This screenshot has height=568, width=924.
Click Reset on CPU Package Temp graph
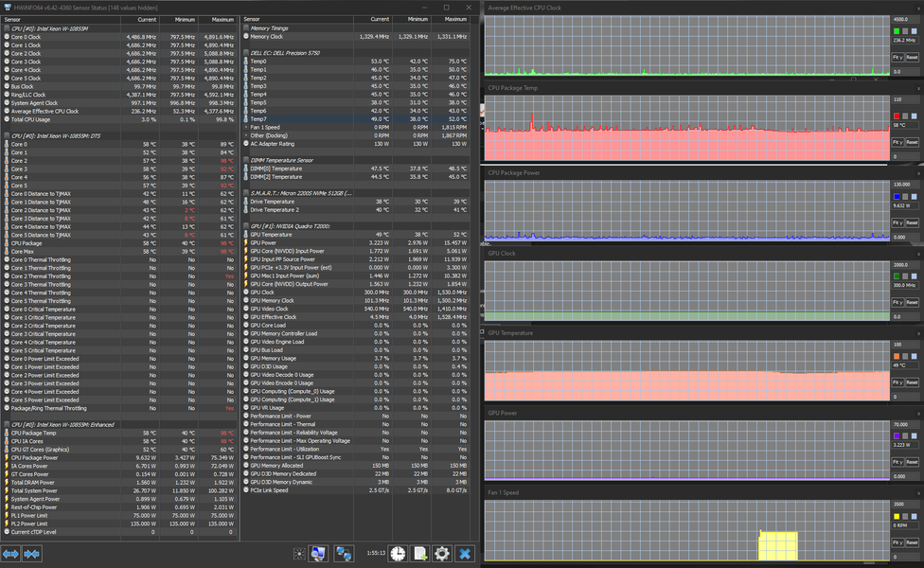[x=912, y=142]
